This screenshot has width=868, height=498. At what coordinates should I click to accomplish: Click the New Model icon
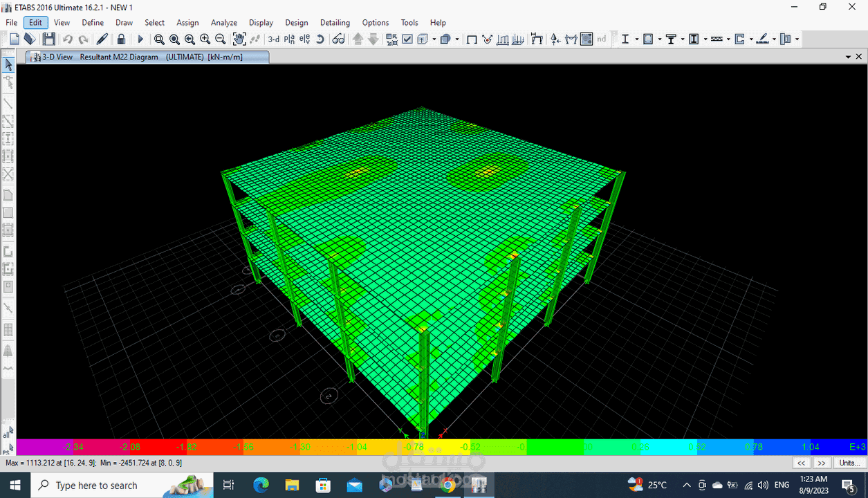14,39
